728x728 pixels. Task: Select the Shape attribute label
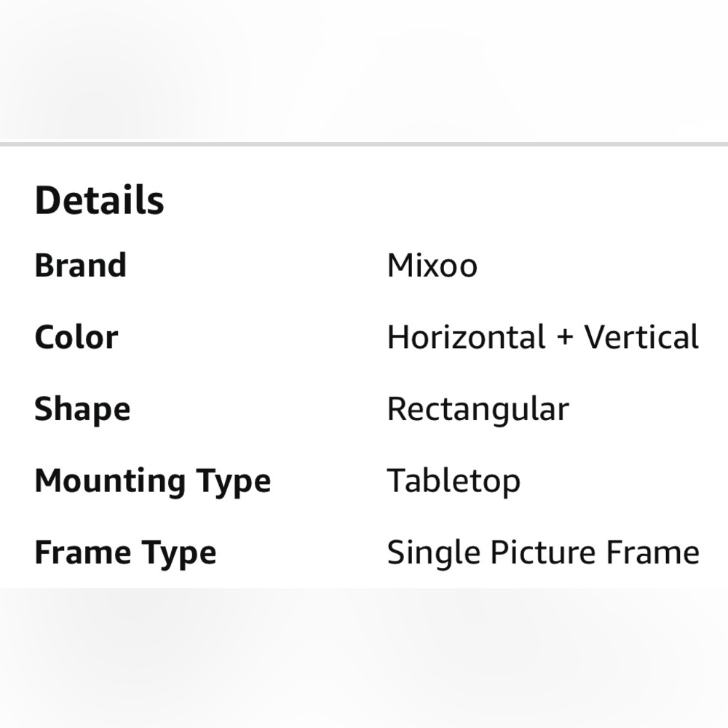pos(82,409)
